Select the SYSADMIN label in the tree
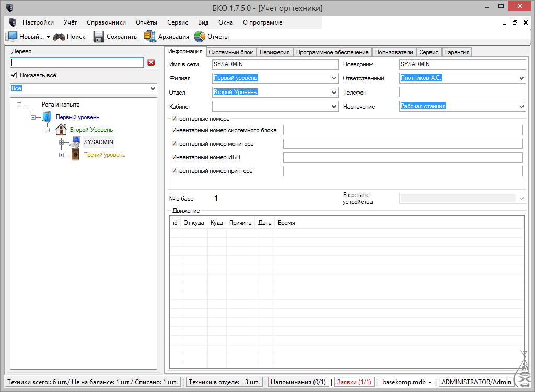Image resolution: width=535 pixels, height=392 pixels. click(99, 142)
